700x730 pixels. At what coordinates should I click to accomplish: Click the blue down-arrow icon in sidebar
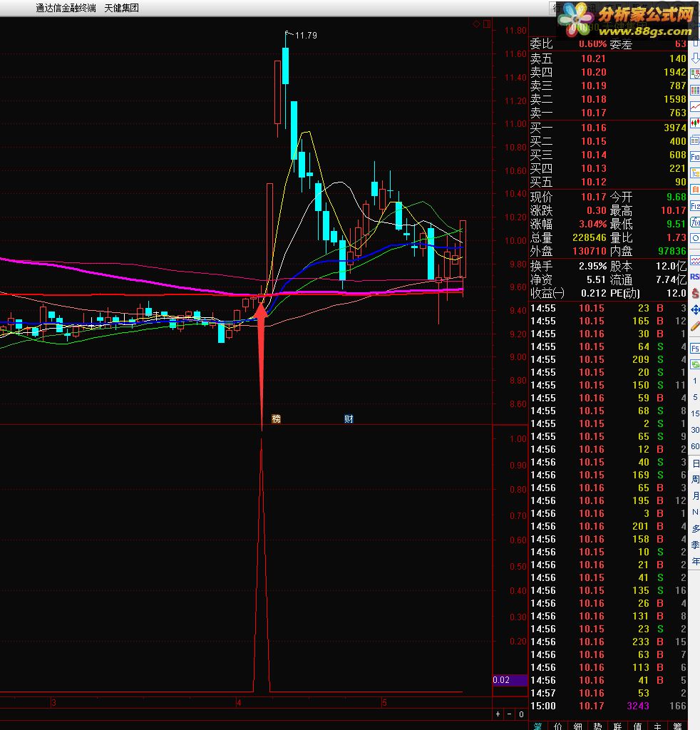point(695,58)
